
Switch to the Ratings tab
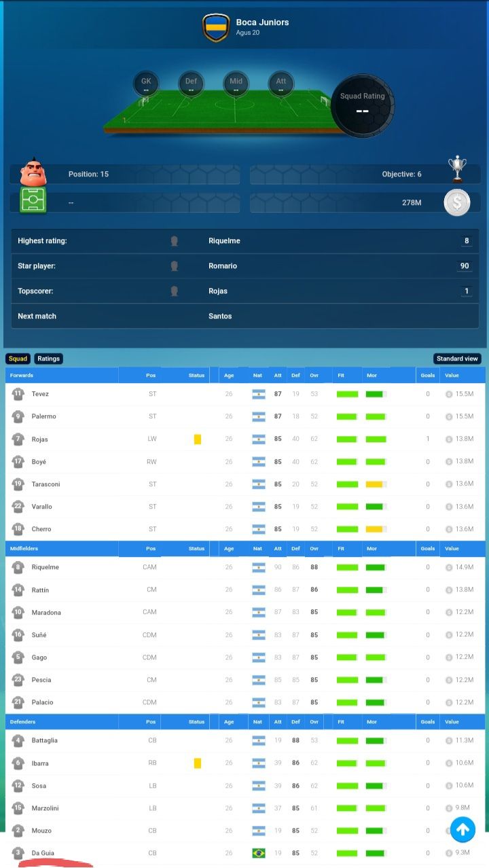(x=48, y=359)
